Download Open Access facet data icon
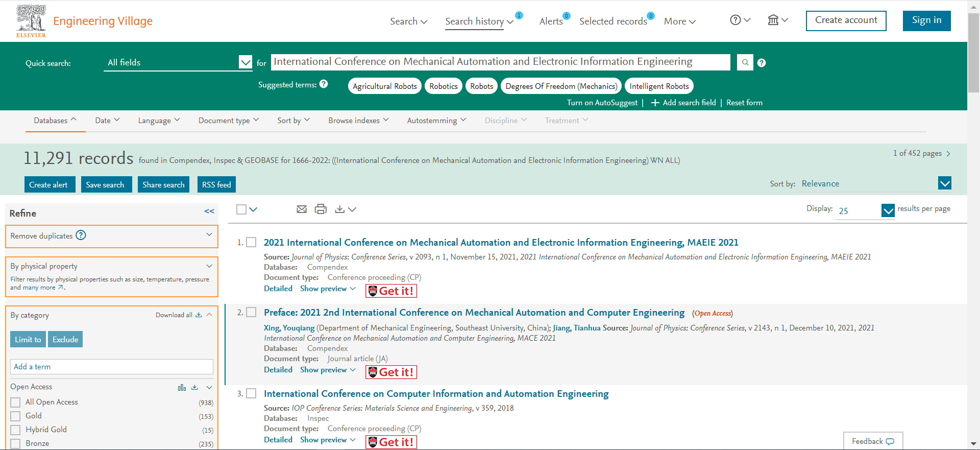This screenshot has height=450, width=980. coord(194,387)
